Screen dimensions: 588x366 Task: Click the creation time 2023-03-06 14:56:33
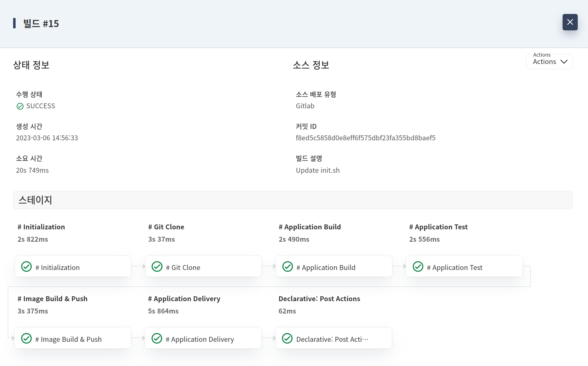[x=47, y=138]
